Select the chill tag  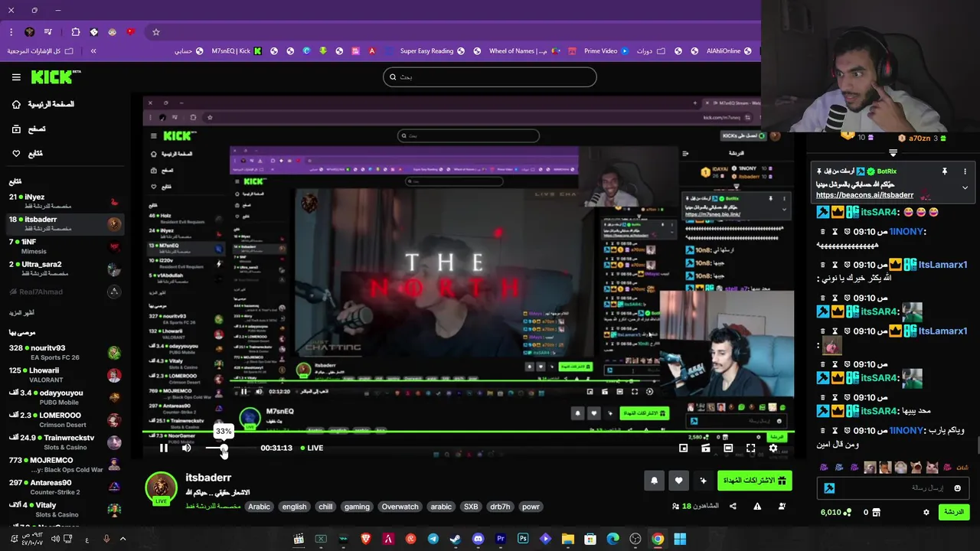coord(325,507)
